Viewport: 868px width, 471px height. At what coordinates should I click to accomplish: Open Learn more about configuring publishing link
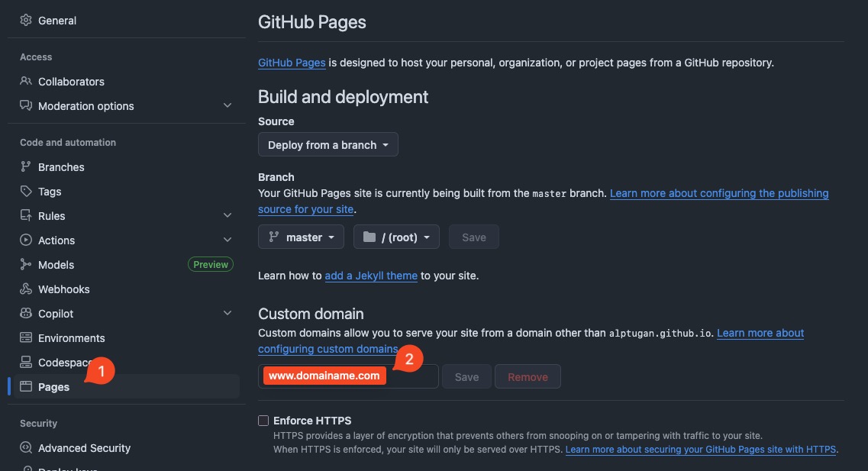[719, 193]
